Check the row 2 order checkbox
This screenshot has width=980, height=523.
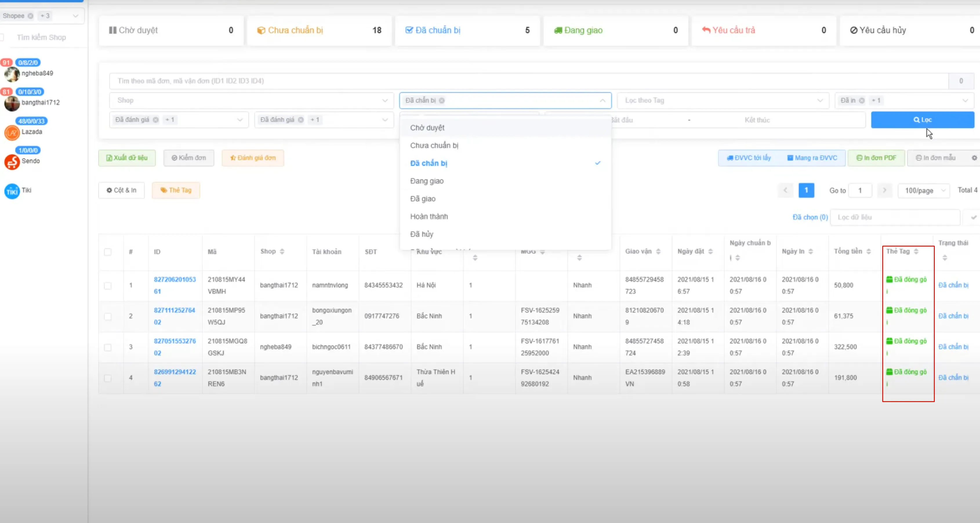[108, 317]
